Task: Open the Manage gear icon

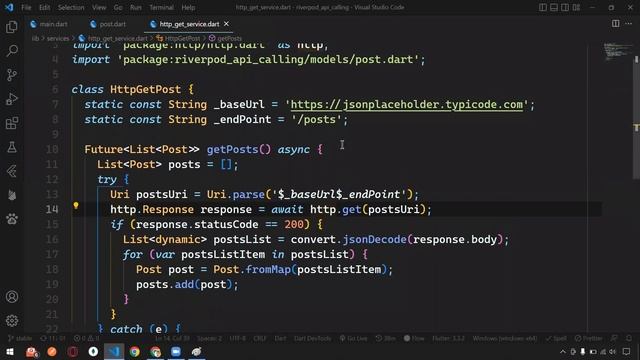Action: tap(12, 321)
